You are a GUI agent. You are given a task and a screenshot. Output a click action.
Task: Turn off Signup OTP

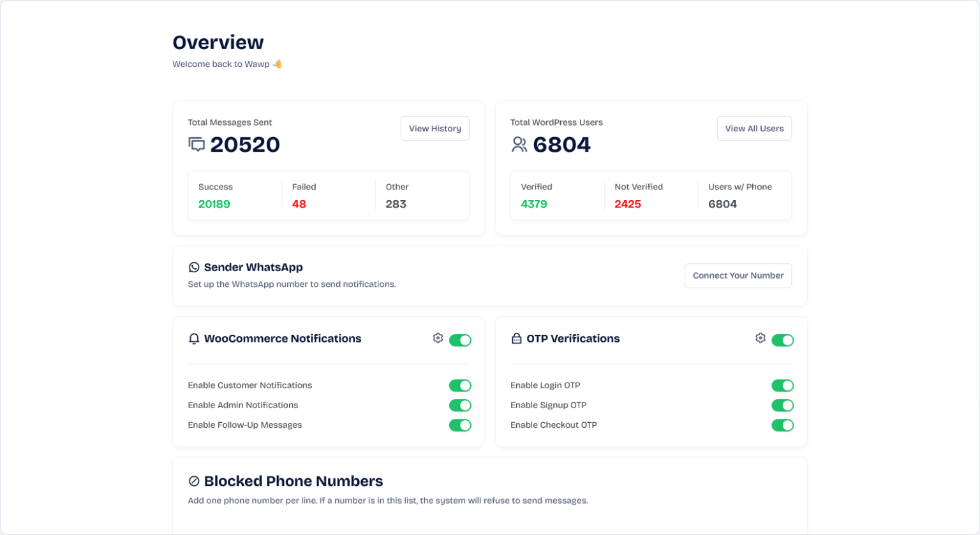[783, 405]
